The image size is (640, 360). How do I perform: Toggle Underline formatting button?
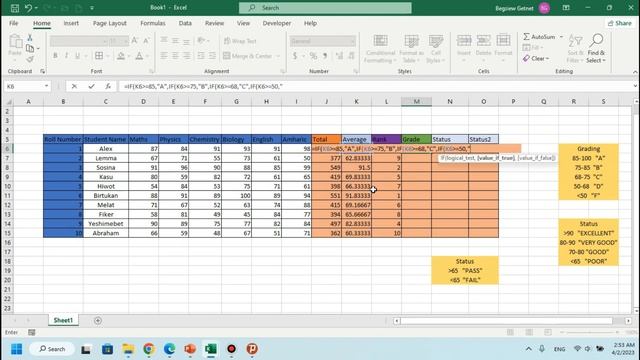[77, 56]
